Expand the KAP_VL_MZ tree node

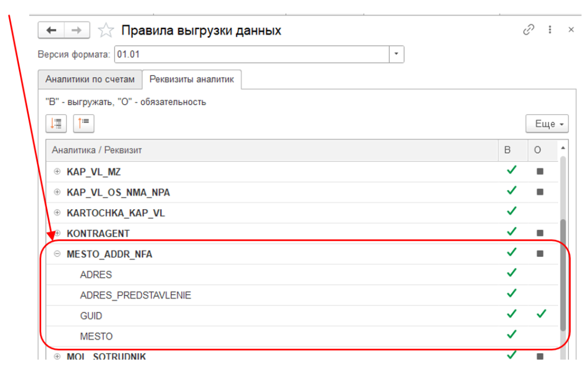click(x=57, y=171)
